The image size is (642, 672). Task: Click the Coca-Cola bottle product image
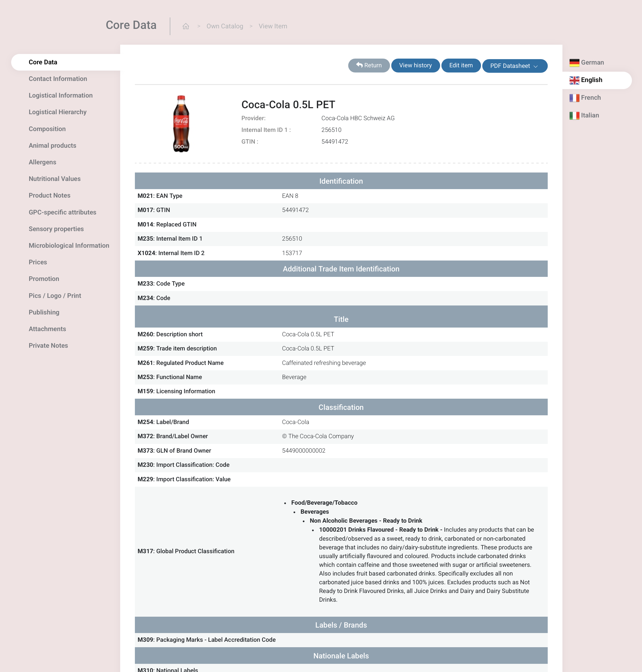tap(181, 124)
